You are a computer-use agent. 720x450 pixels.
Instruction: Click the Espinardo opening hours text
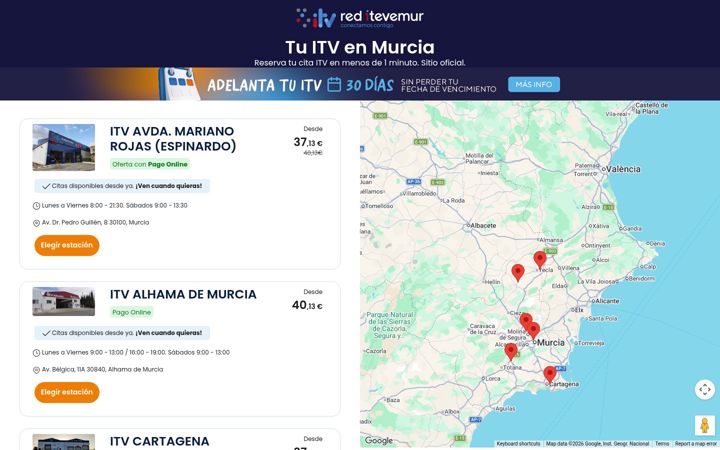click(x=114, y=205)
